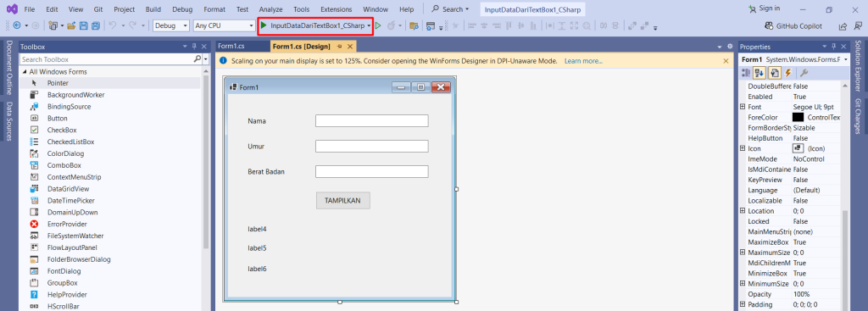The width and height of the screenshot is (868, 311).
Task: Click the Align Centers layout icon
Action: click(484, 25)
